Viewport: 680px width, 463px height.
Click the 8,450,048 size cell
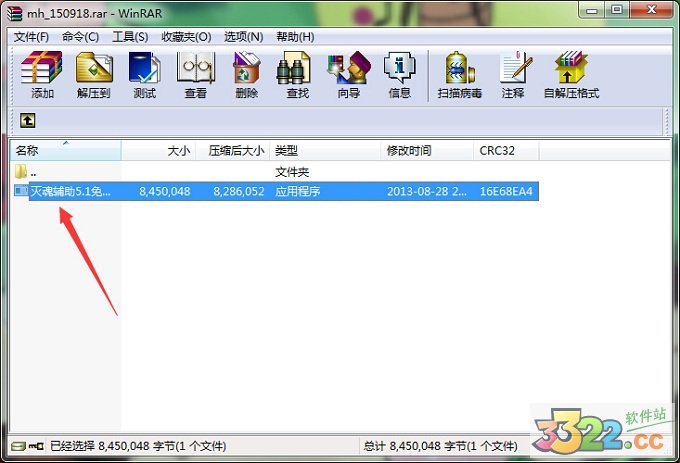(165, 191)
